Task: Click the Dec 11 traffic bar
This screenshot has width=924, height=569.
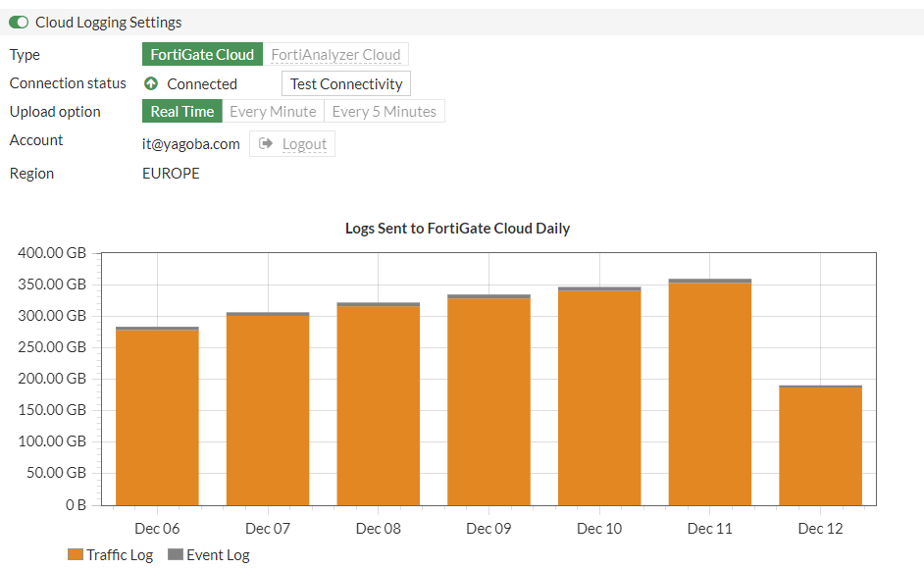Action: 709,392
